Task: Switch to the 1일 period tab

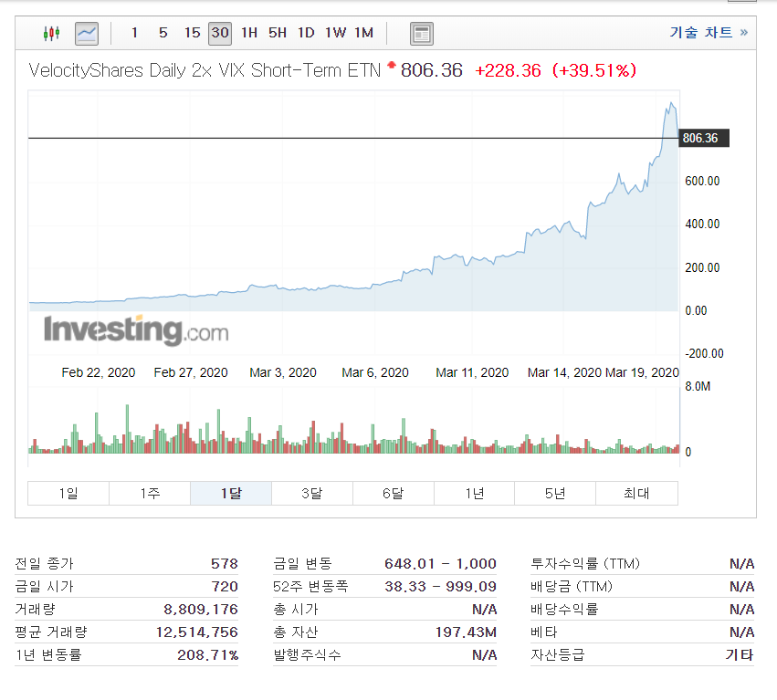Action: 68,493
